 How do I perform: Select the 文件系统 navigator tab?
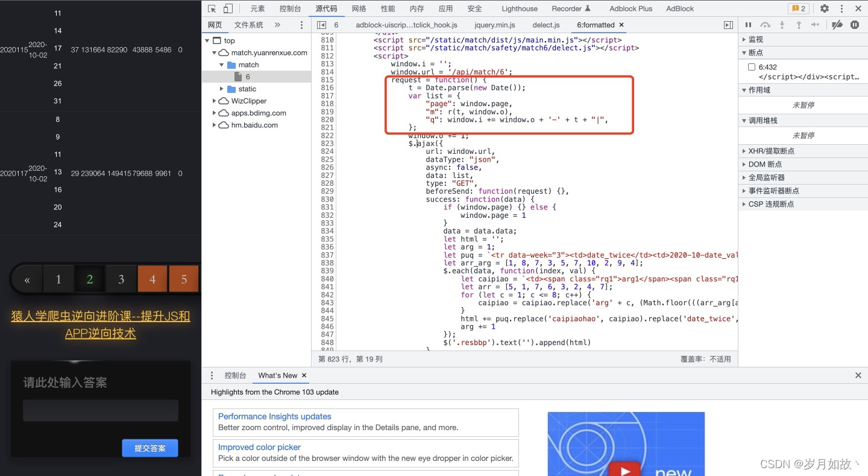pyautogui.click(x=249, y=25)
